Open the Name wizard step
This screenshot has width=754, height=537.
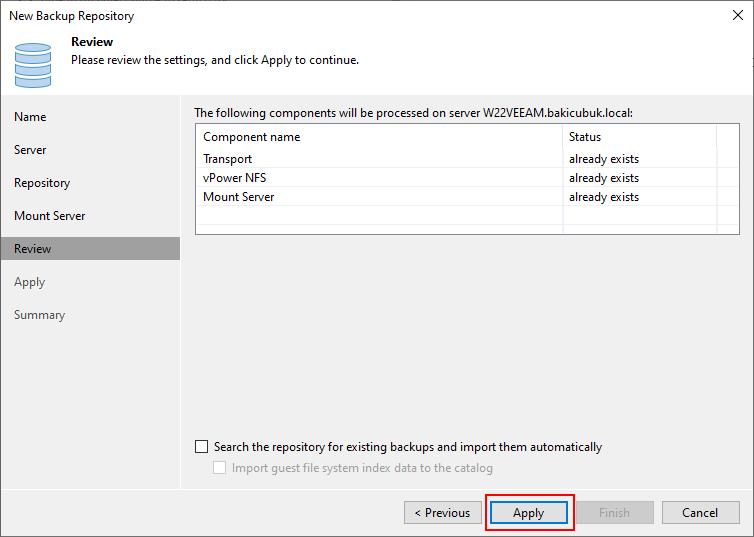pos(30,117)
